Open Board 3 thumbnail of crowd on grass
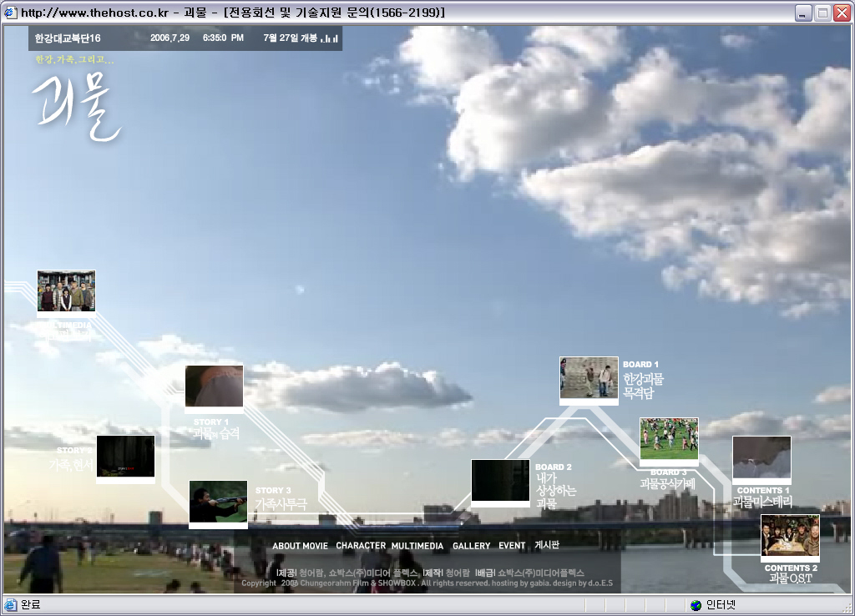 tap(669, 439)
